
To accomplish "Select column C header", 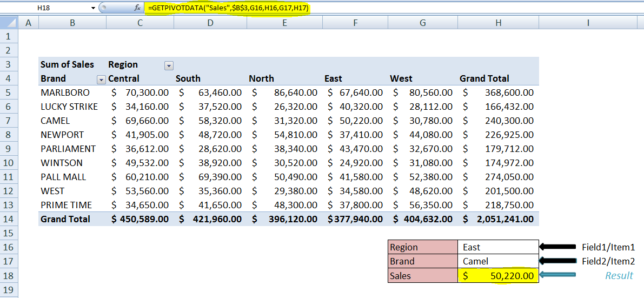I will tap(140, 23).
